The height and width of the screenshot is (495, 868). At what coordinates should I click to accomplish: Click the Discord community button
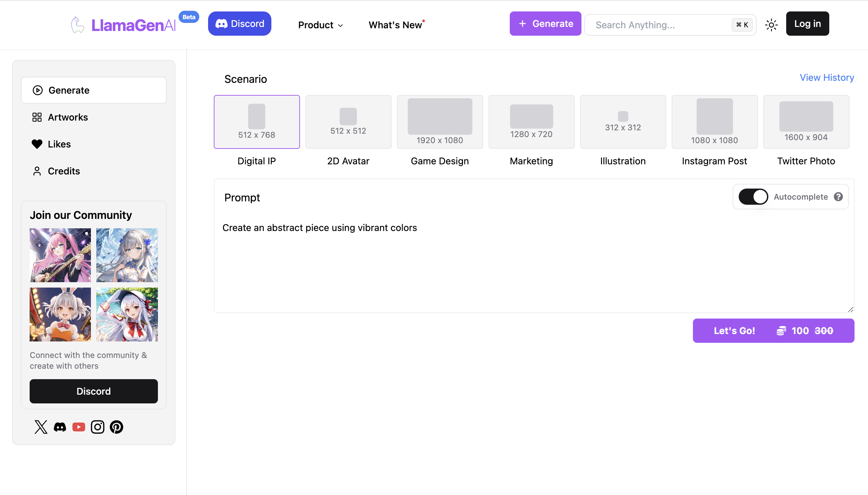pyautogui.click(x=94, y=392)
